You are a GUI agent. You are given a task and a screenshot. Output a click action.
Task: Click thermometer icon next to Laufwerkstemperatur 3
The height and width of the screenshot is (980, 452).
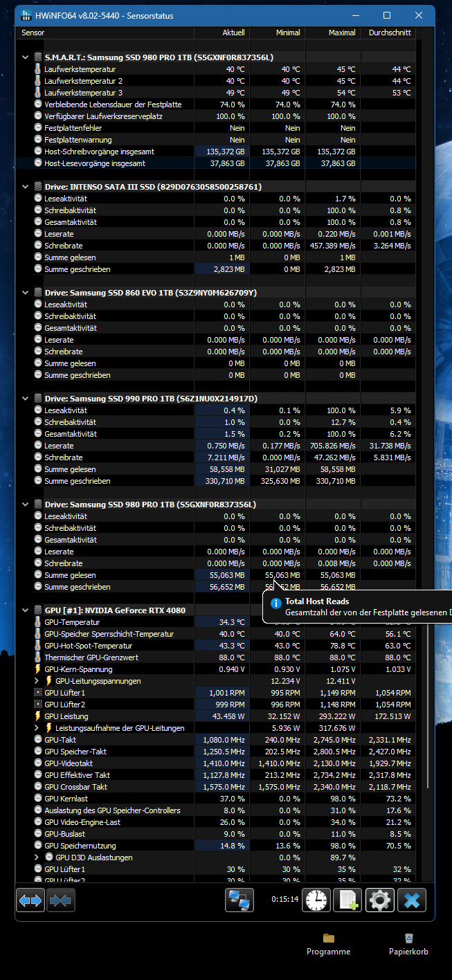[38, 93]
